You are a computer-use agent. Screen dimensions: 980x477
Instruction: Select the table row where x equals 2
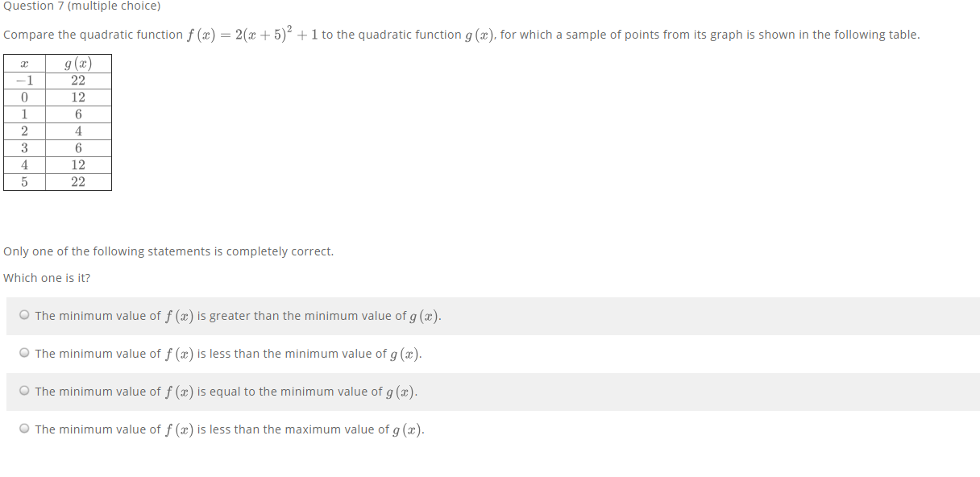pyautogui.click(x=57, y=131)
